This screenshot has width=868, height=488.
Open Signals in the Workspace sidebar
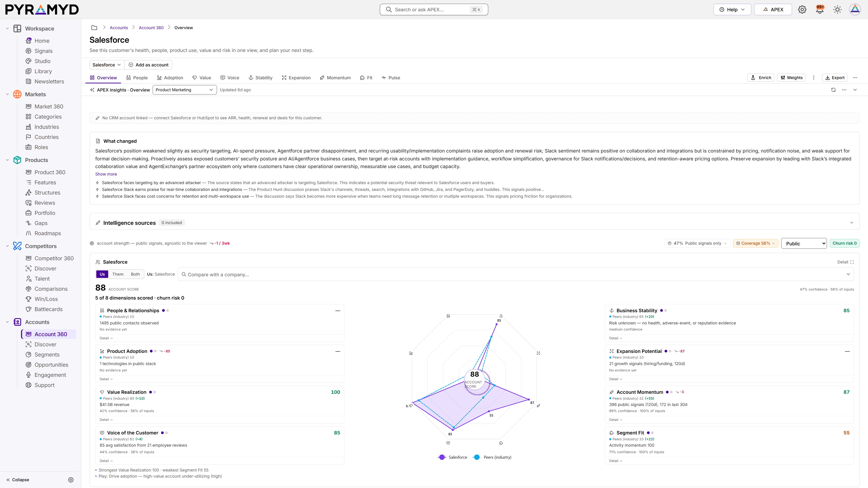pyautogui.click(x=43, y=51)
